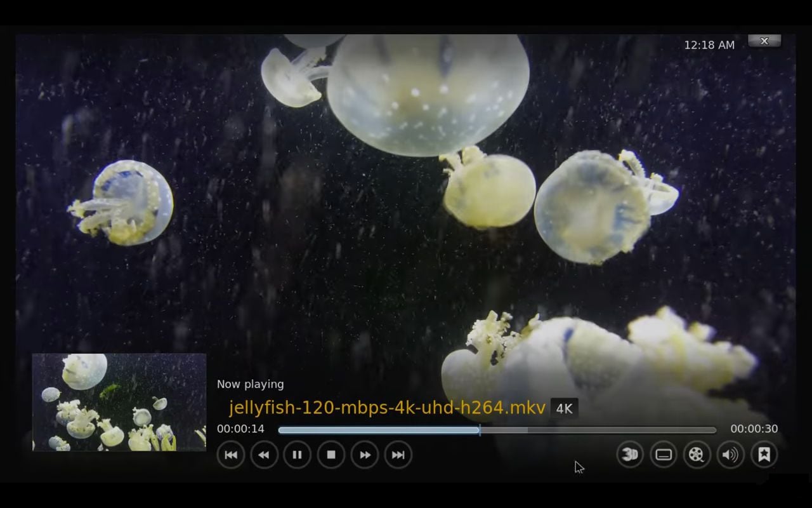812x508 pixels.
Task: Select the jellyfish-120-mbps-4k-uhd-h264.mkv title
Action: [x=387, y=408]
